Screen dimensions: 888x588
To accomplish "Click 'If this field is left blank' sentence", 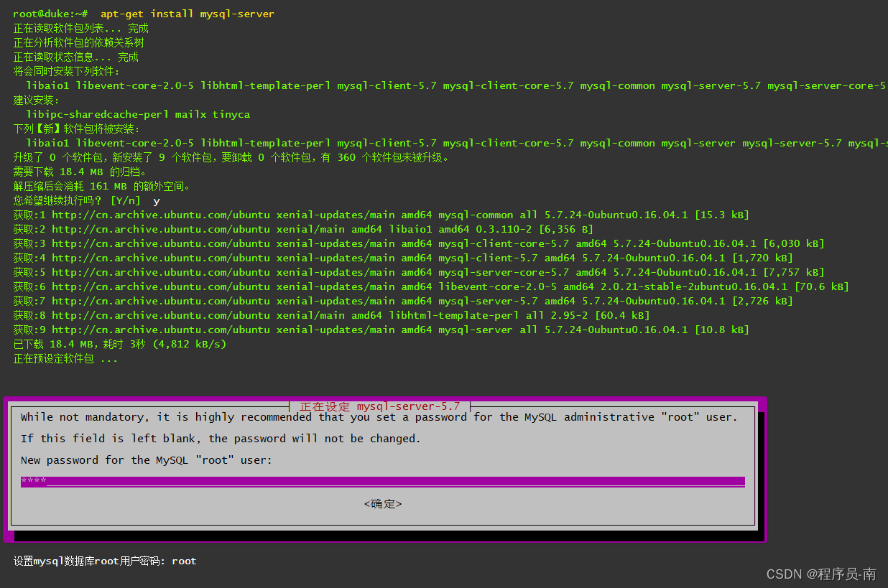I will [221, 439].
